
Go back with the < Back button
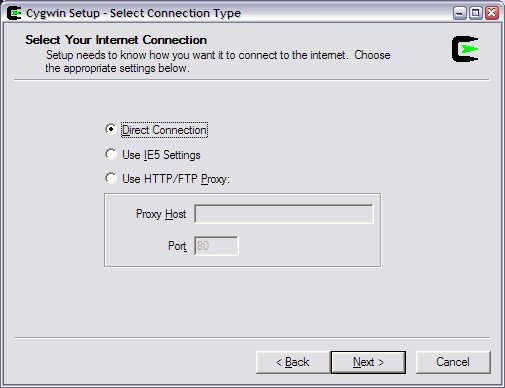(x=293, y=362)
